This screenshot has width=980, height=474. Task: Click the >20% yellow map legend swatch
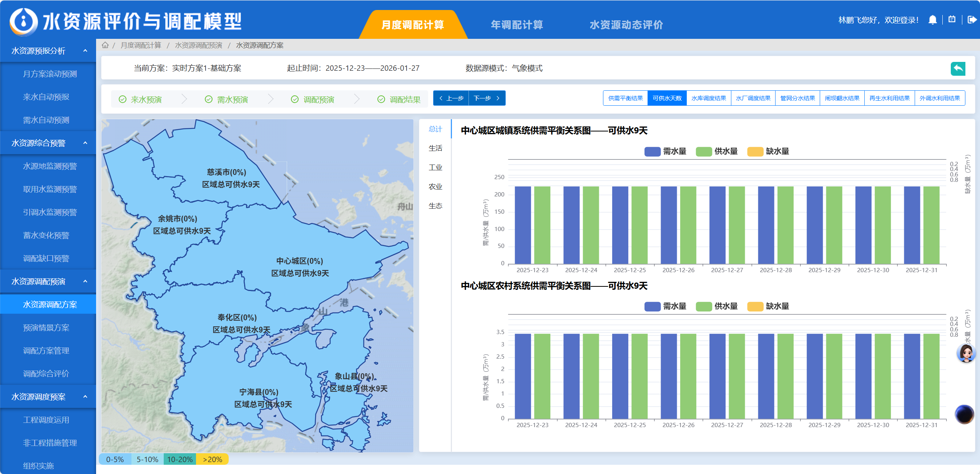(212, 459)
